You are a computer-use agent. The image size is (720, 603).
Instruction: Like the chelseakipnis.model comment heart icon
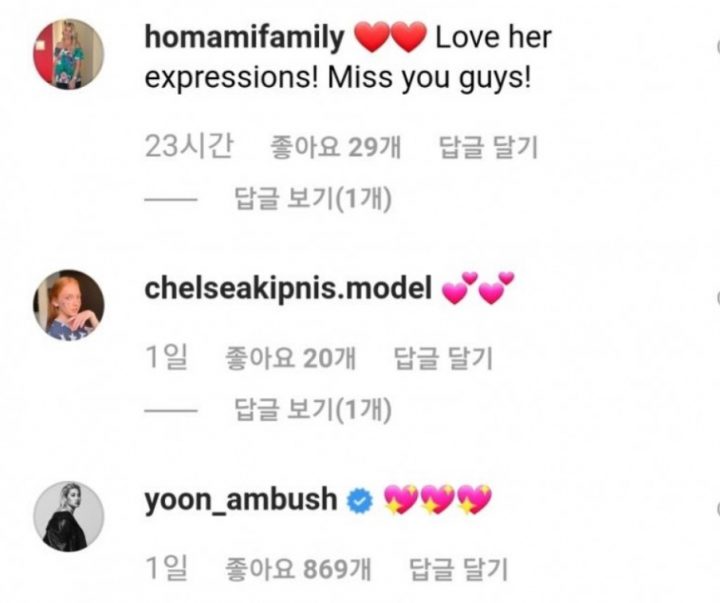(x=717, y=298)
